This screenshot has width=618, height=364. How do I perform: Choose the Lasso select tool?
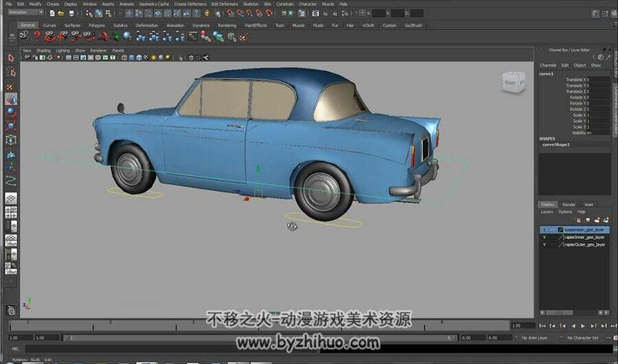click(x=11, y=72)
